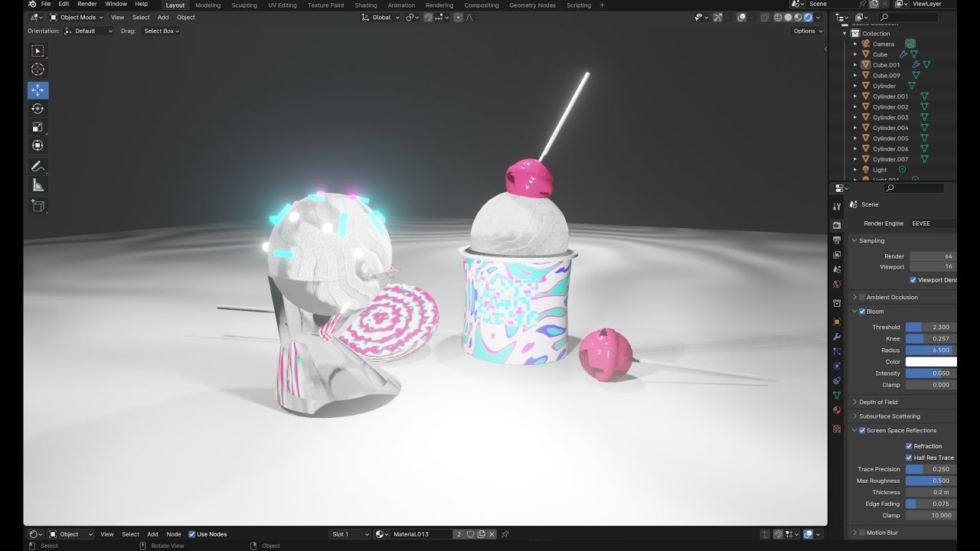Viewport: 980px width, 551px height.
Task: Click modifier wrench icon on Cube.001 row
Action: click(x=915, y=65)
